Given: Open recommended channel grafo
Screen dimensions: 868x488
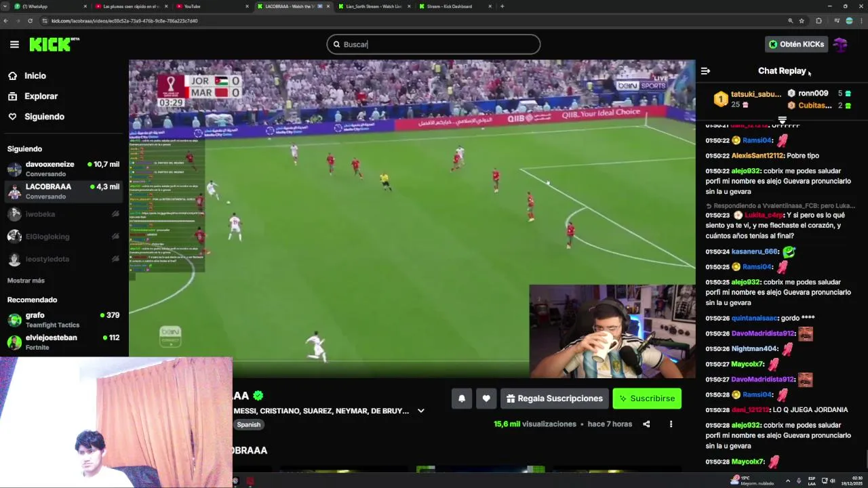Looking at the screenshot, I should click(x=63, y=320).
